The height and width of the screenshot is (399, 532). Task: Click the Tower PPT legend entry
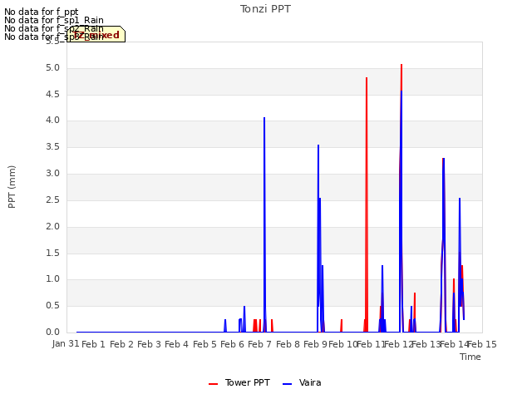tap(239, 382)
